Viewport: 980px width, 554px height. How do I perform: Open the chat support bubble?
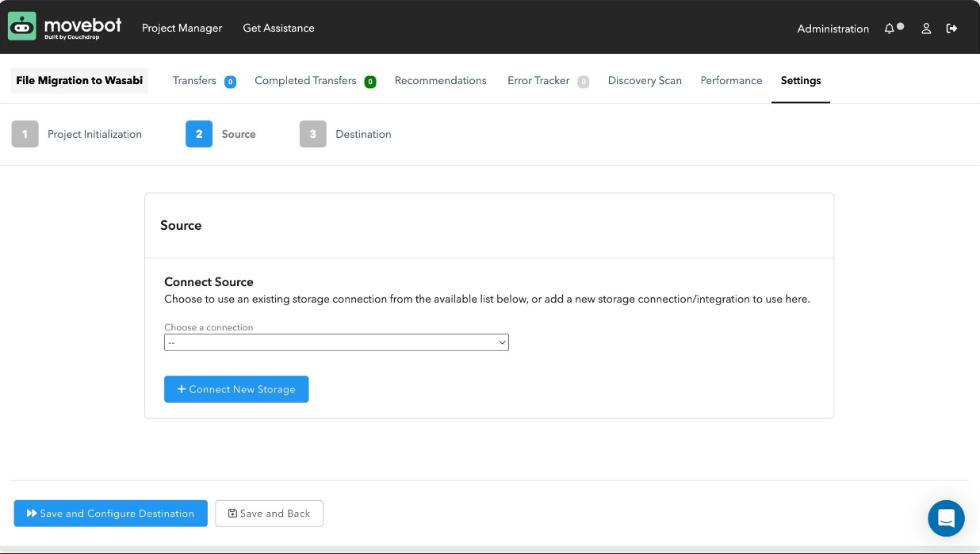coord(946,518)
